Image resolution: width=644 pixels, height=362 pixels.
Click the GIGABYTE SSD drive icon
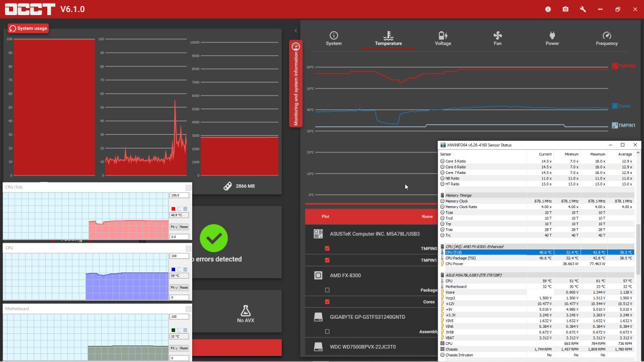(318, 317)
